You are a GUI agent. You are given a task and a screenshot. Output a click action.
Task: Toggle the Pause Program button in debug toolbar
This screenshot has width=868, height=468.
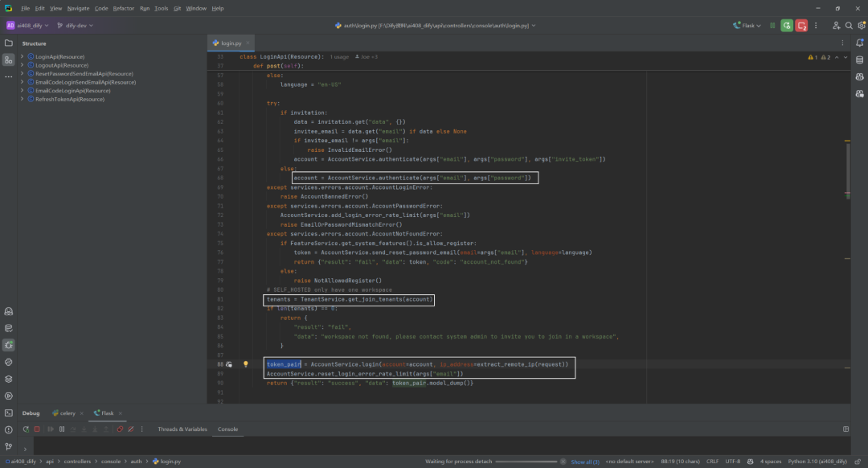(x=61, y=429)
